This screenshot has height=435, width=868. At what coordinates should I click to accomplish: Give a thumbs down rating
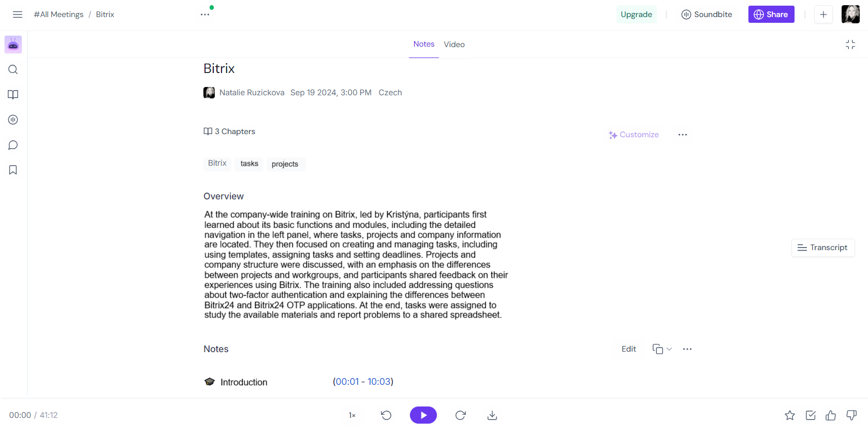pos(851,415)
